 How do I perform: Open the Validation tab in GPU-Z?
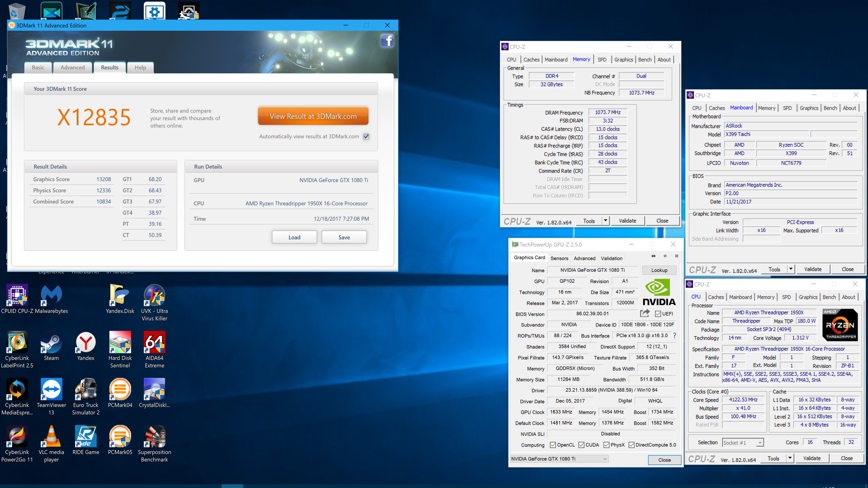point(612,258)
